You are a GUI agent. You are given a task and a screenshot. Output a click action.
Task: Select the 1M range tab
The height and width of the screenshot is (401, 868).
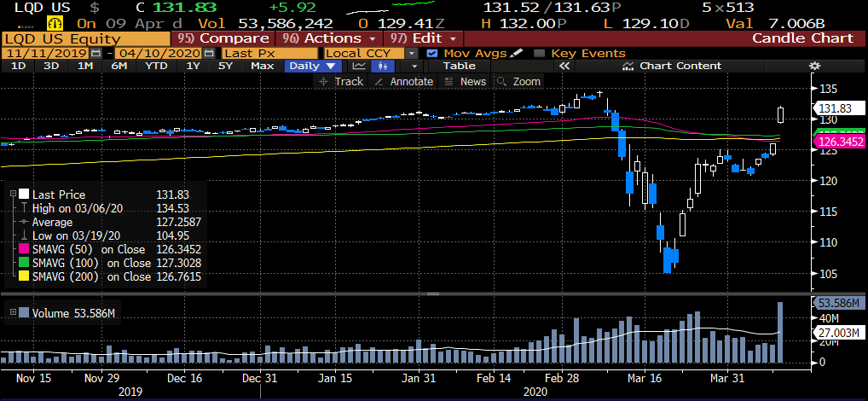click(x=84, y=66)
